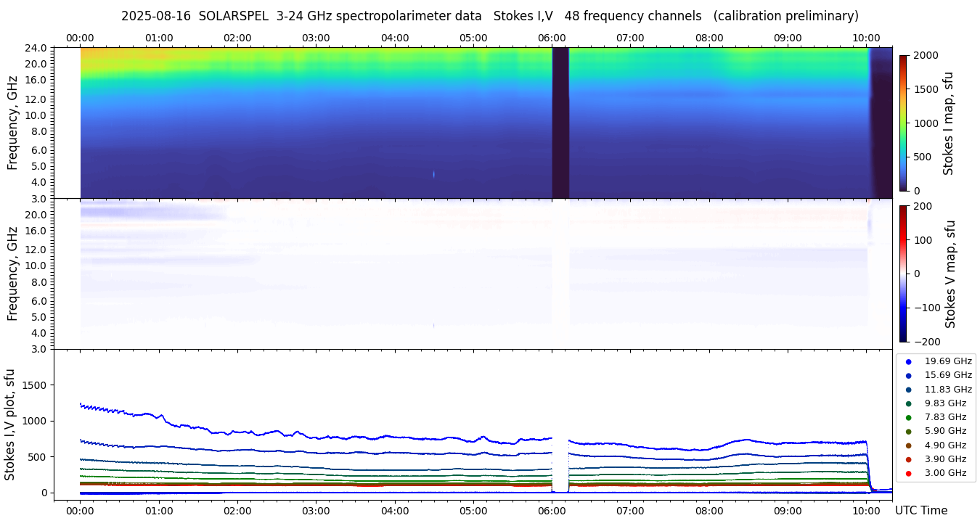Image resolution: width=980 pixels, height=526 pixels.
Task: Click the dark data gap in the Stokes I map
Action: 560,123
